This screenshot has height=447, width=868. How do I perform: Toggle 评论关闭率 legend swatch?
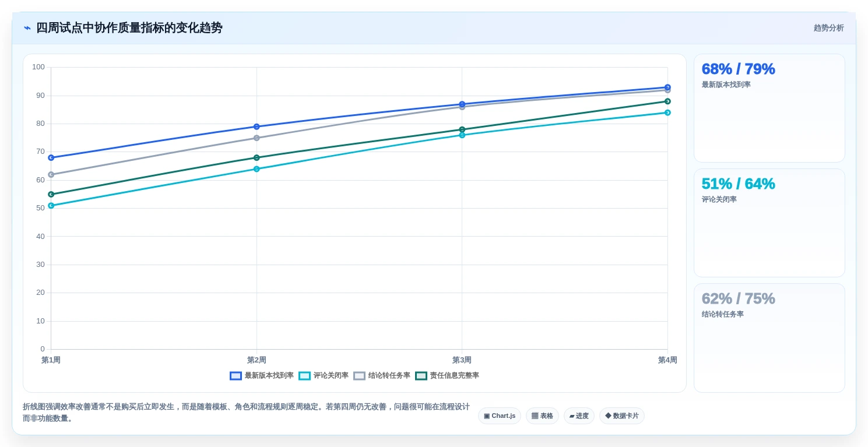304,376
